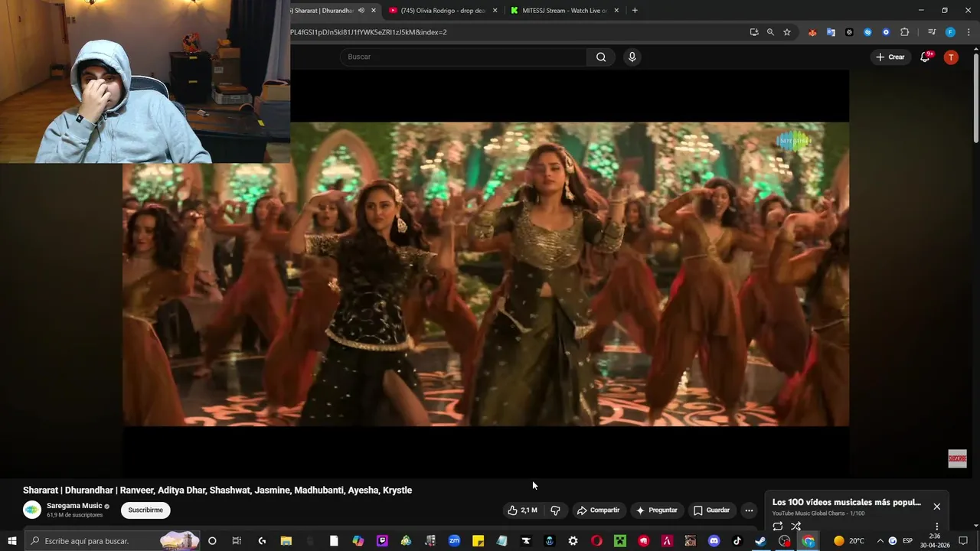
Task: Show hidden system tray icons chevron
Action: click(880, 540)
